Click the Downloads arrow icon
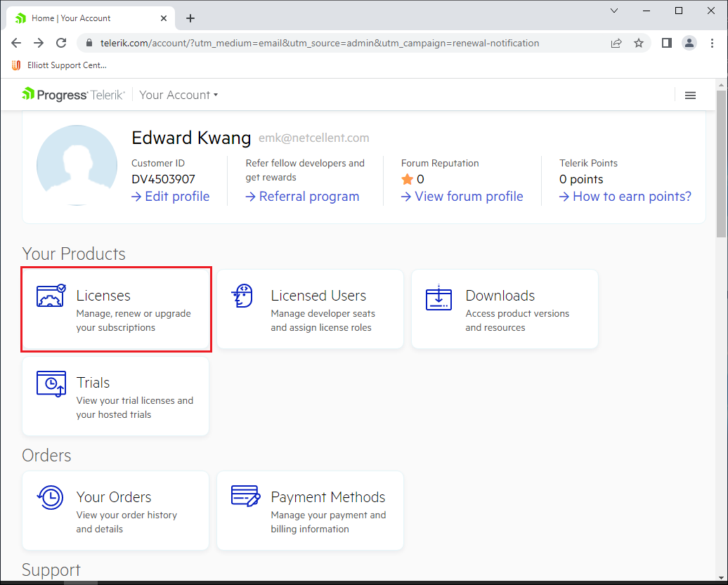The width and height of the screenshot is (728, 585). pyautogui.click(x=438, y=297)
